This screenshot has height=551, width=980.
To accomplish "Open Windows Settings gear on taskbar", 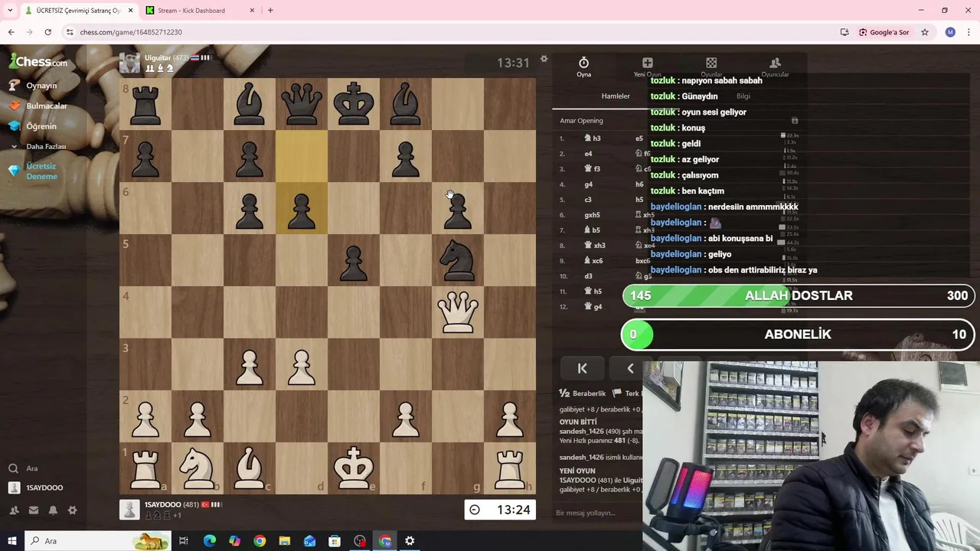I will [x=410, y=541].
